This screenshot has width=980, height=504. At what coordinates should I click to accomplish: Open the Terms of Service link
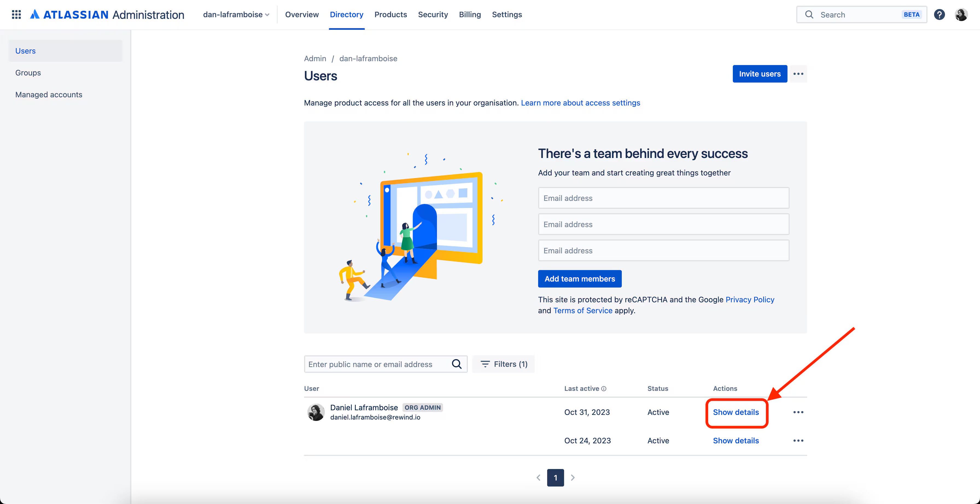point(582,310)
